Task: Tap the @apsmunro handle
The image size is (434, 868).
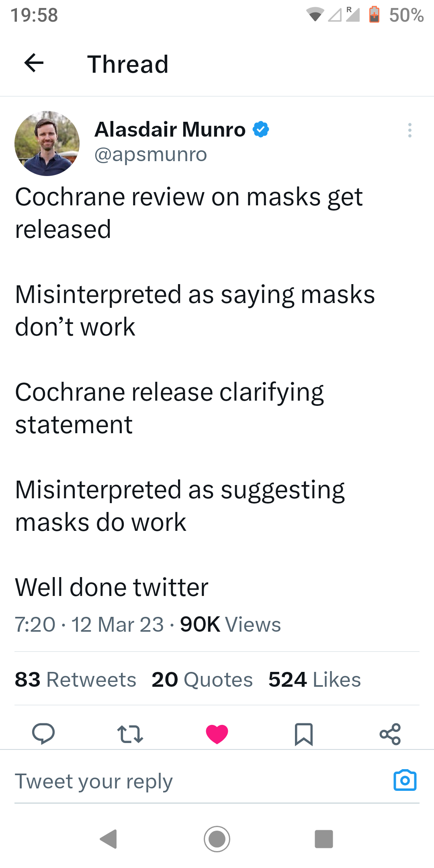Action: pos(151,155)
